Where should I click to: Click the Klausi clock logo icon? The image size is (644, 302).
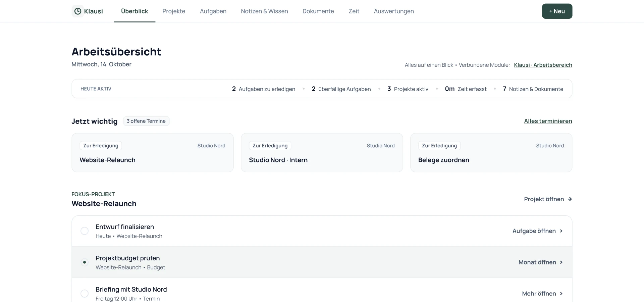click(78, 11)
